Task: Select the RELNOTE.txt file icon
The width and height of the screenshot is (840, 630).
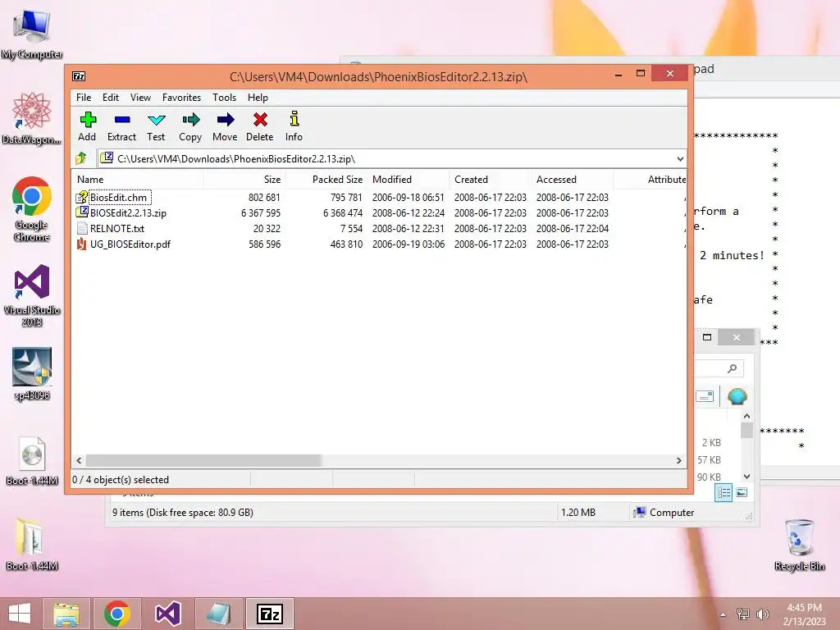Action: 82,228
